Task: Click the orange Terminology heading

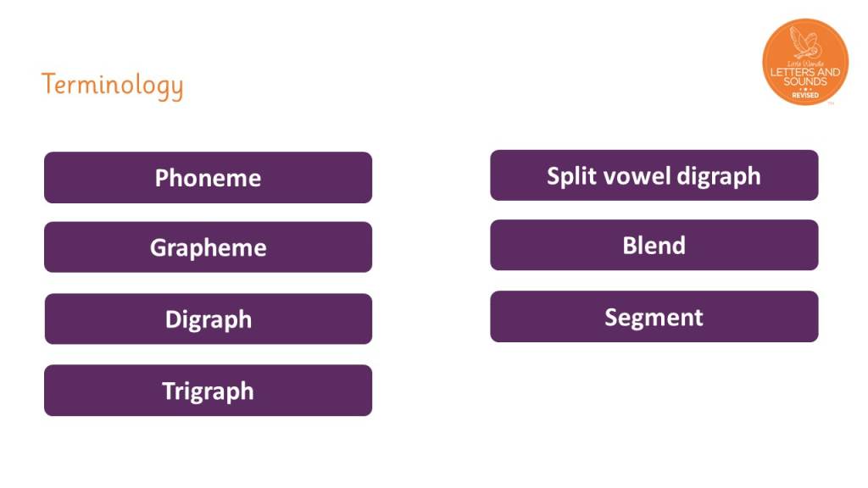Action: (113, 86)
